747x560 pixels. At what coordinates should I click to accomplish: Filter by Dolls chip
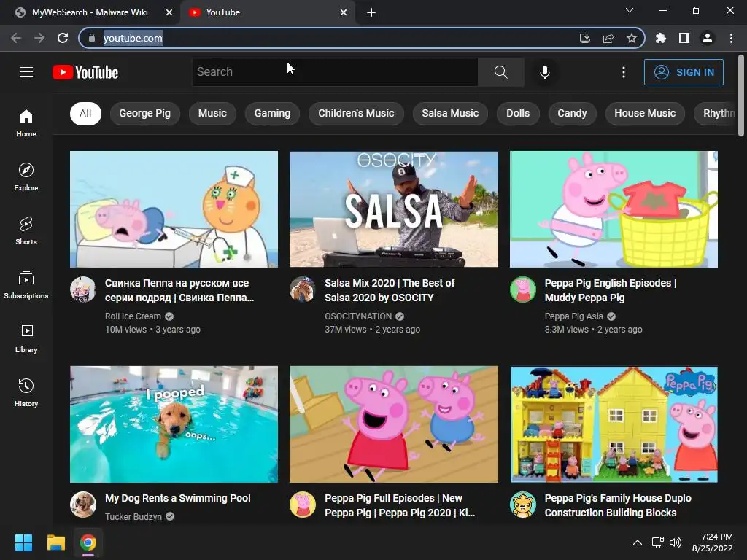point(518,113)
